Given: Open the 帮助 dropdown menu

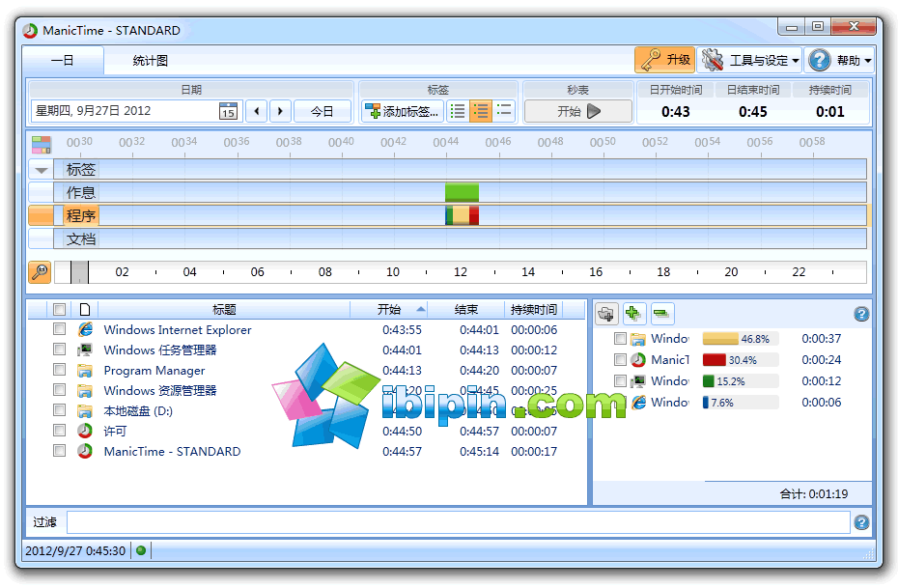Looking at the screenshot, I should (839, 60).
